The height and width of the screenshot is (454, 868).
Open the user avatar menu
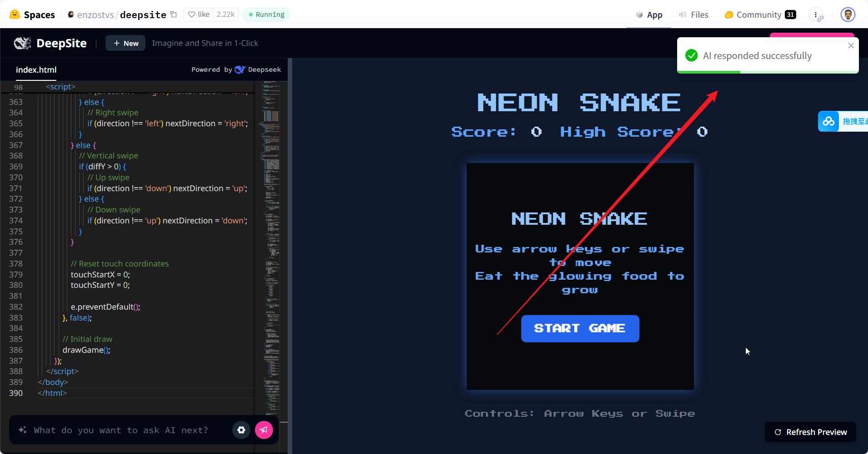[x=848, y=15]
